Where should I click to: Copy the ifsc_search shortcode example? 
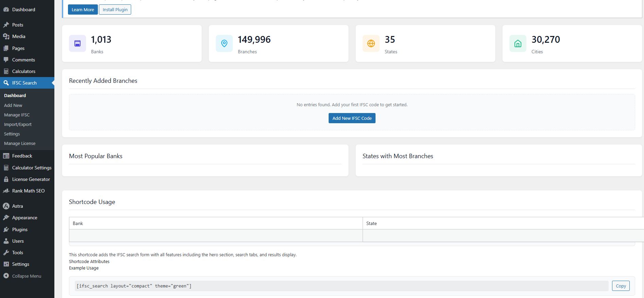coord(621,286)
